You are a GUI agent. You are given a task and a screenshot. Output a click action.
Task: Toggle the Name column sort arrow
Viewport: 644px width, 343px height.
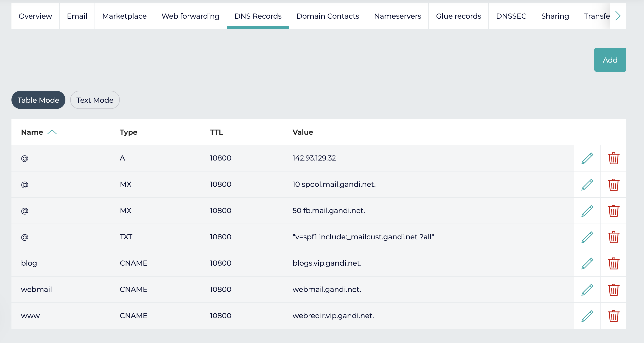click(x=52, y=132)
